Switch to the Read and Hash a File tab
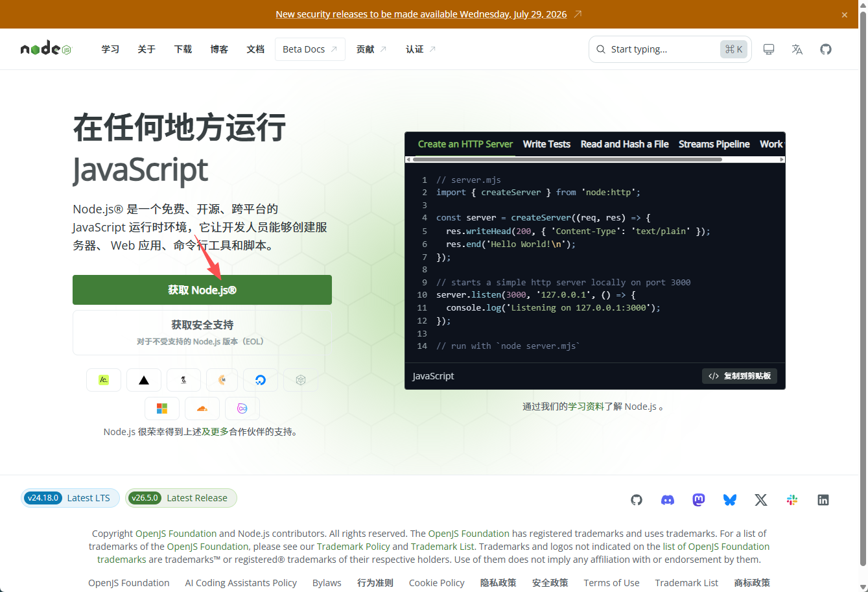The width and height of the screenshot is (868, 592). coord(624,144)
